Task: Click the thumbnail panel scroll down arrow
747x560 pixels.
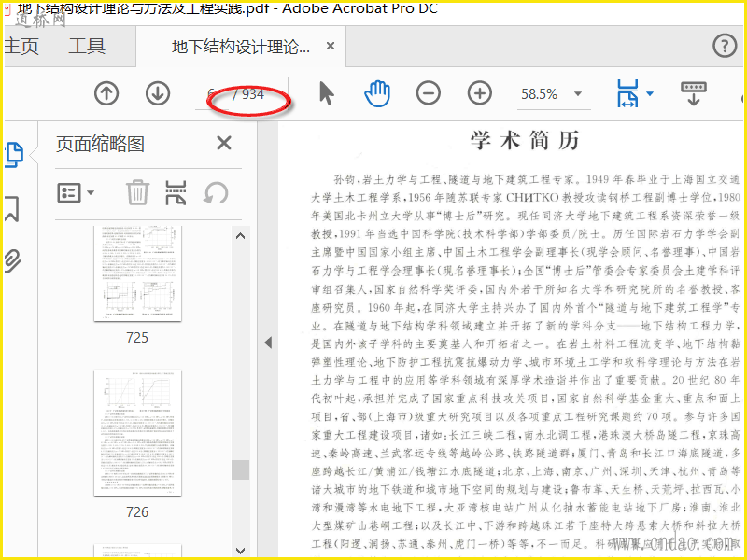Action: point(241,551)
